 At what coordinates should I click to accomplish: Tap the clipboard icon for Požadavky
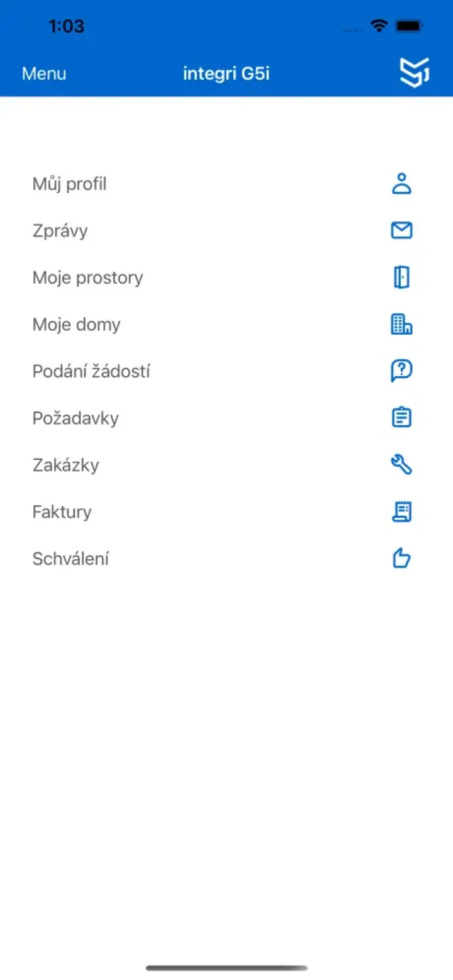pos(401,418)
